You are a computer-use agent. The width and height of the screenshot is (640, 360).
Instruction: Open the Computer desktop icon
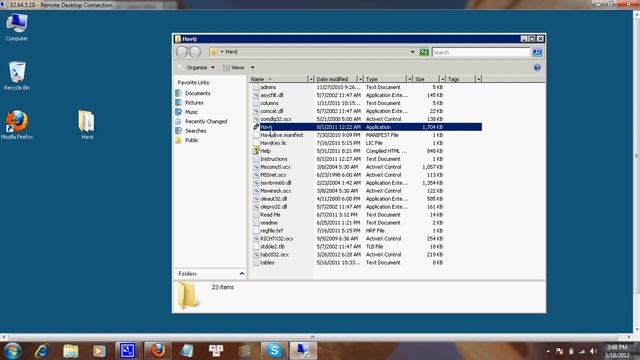click(x=17, y=27)
